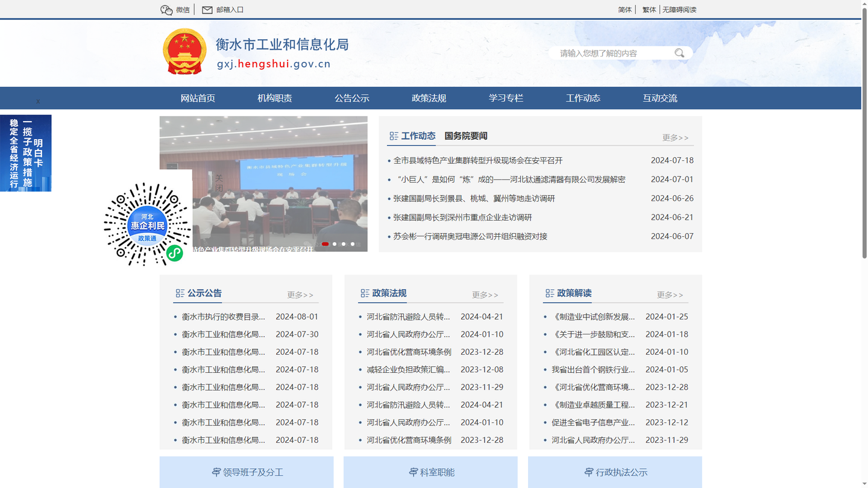Open 张建国副局长到深州市重点企业走访调研

463,217
